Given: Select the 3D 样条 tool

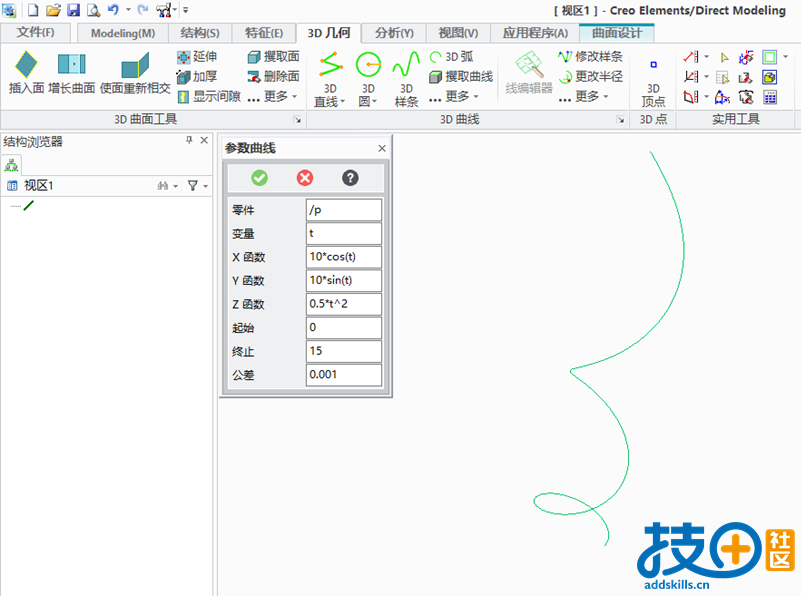Looking at the screenshot, I should point(406,79).
